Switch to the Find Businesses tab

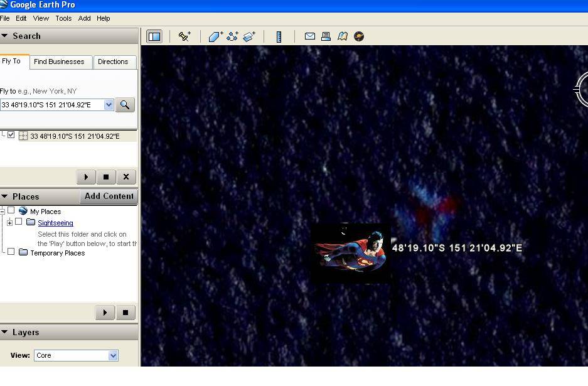tap(59, 62)
